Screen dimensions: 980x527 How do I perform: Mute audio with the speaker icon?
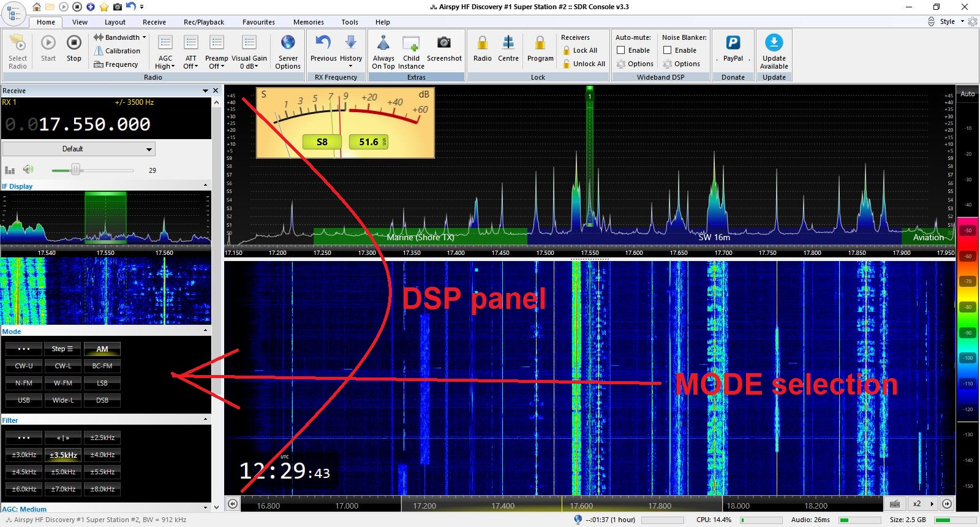pos(28,170)
